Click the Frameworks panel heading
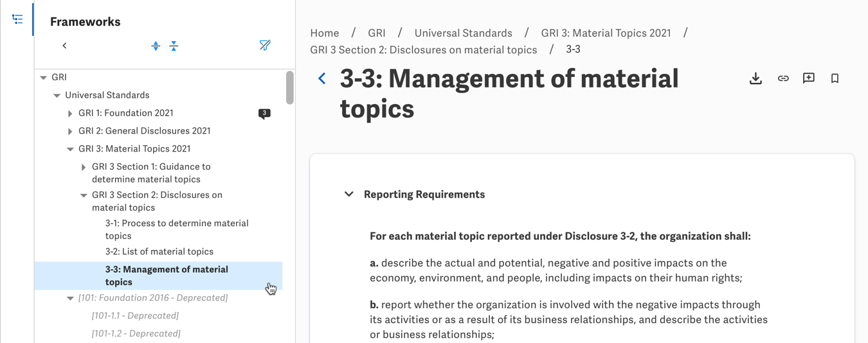The height and width of the screenshot is (343, 868). pyautogui.click(x=86, y=21)
